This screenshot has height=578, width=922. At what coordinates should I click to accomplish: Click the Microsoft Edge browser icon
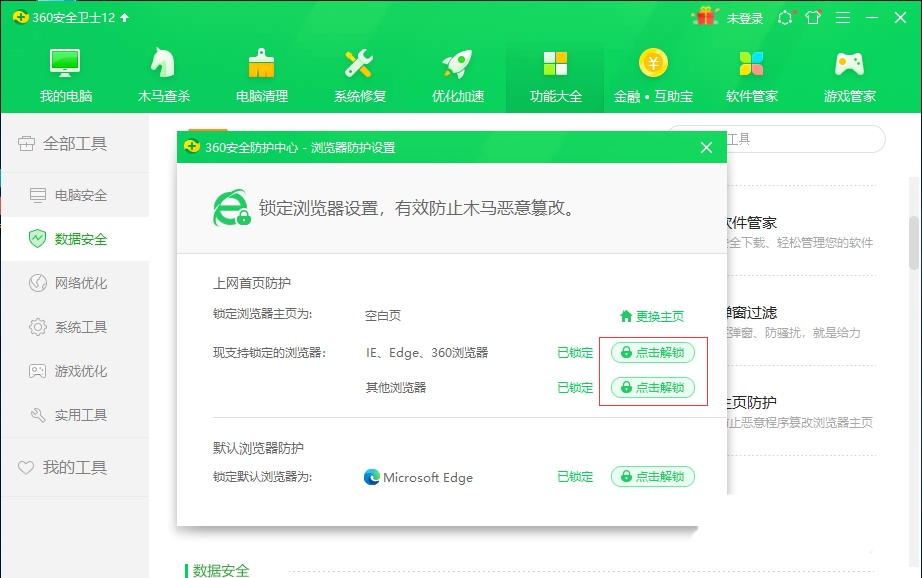(x=372, y=477)
